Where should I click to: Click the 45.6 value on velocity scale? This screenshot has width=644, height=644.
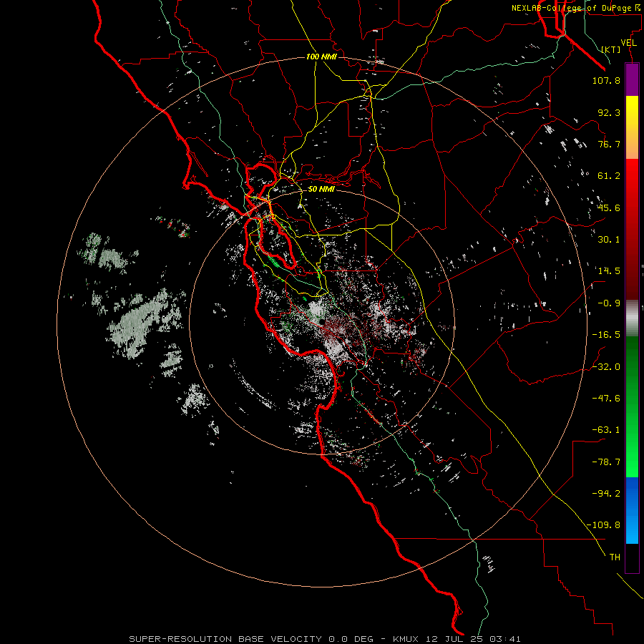(609, 208)
